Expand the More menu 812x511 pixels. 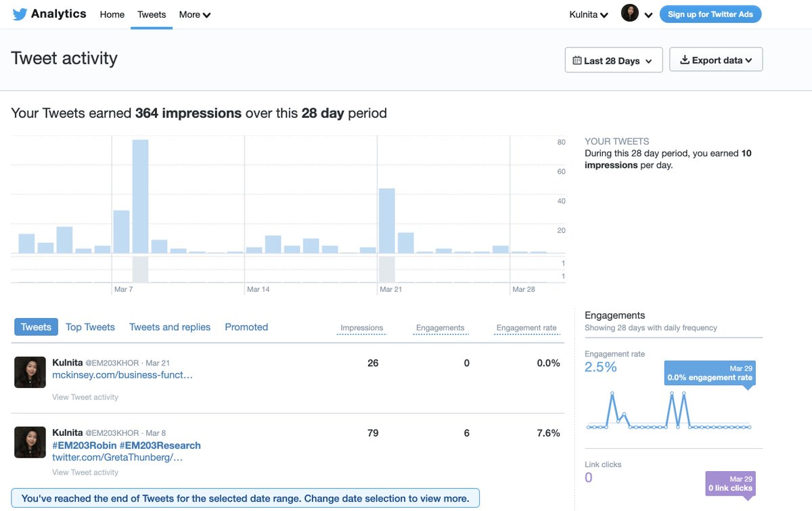click(x=195, y=14)
